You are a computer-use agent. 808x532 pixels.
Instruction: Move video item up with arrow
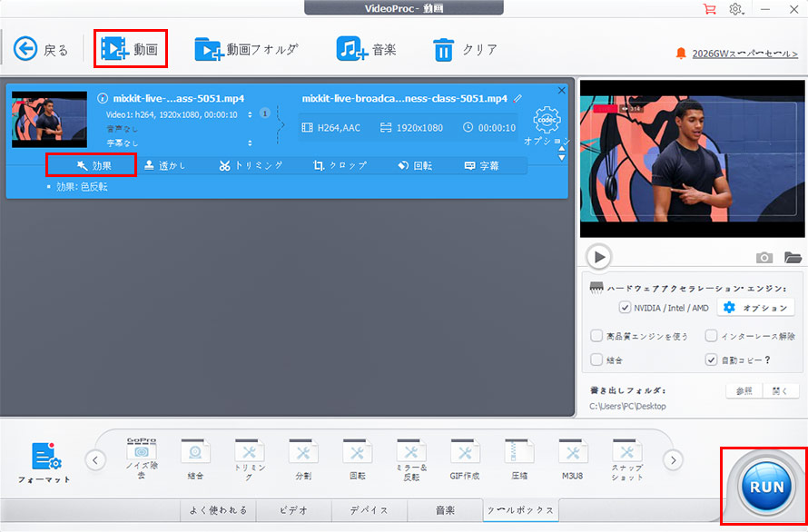tap(562, 149)
